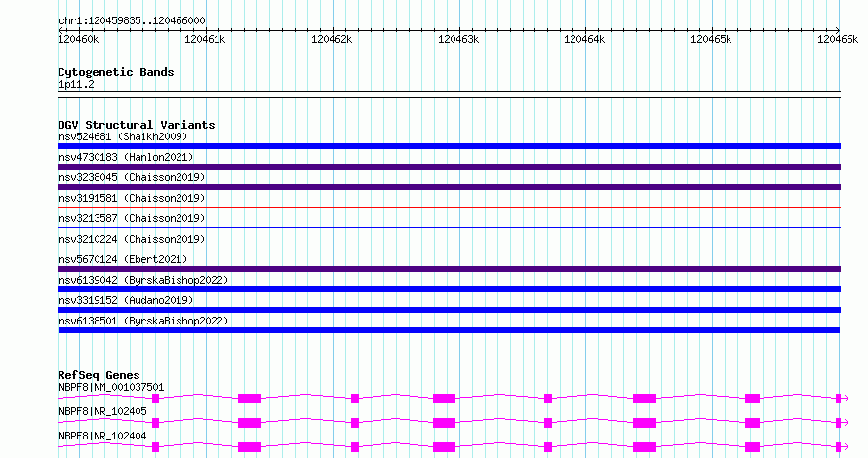Click the blue bar under nsv6138501

449,330
